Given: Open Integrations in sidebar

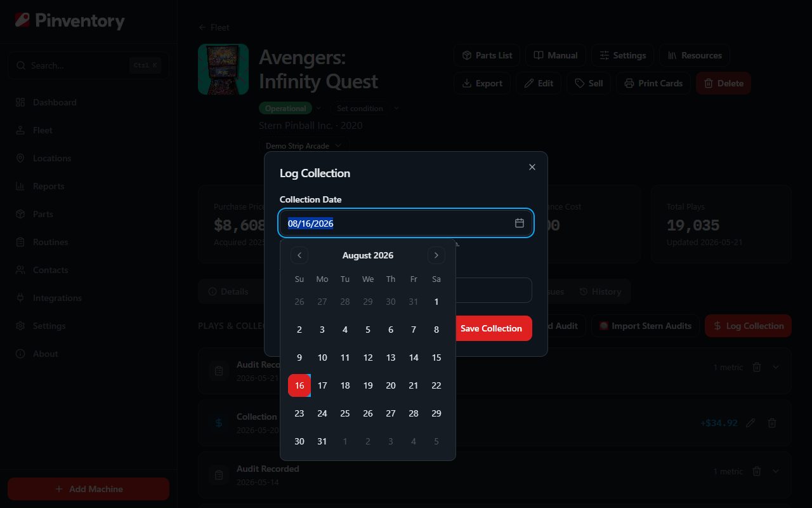Looking at the screenshot, I should (88, 298).
